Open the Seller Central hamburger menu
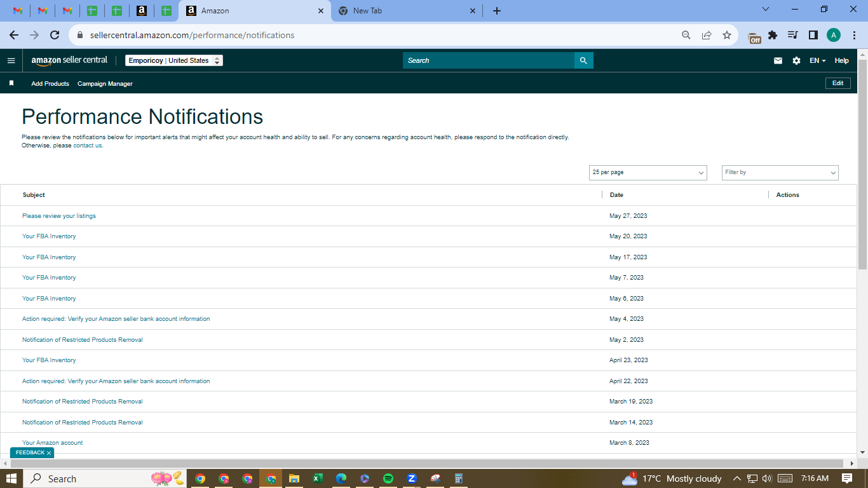Image resolution: width=868 pixels, height=488 pixels. point(11,61)
